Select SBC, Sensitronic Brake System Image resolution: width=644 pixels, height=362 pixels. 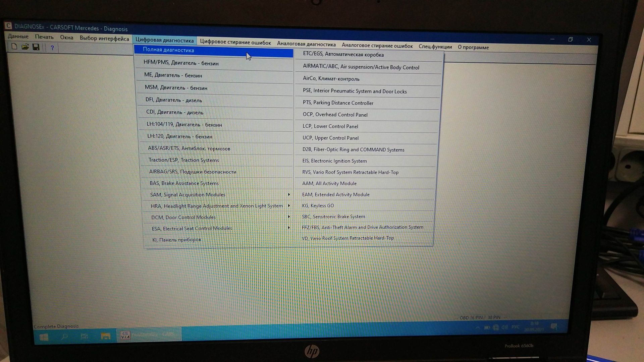[364, 217]
